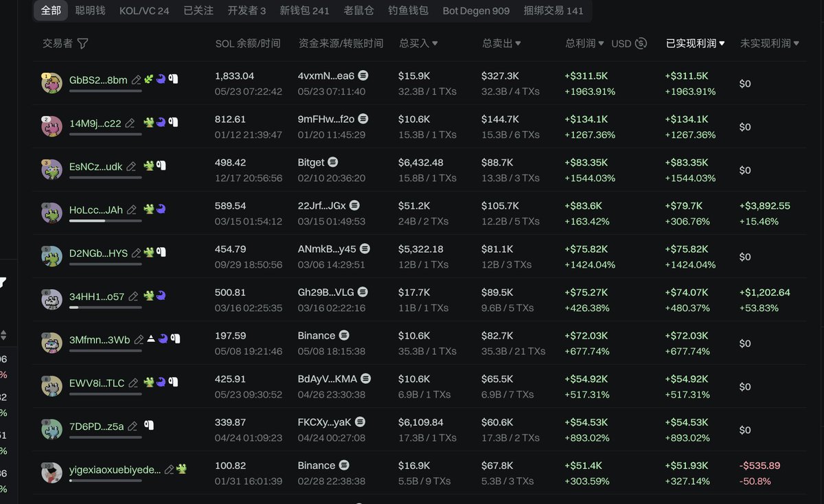Click the pencil icon next to yigexiaoxuebiyede
This screenshot has width=824, height=504.
click(x=169, y=470)
